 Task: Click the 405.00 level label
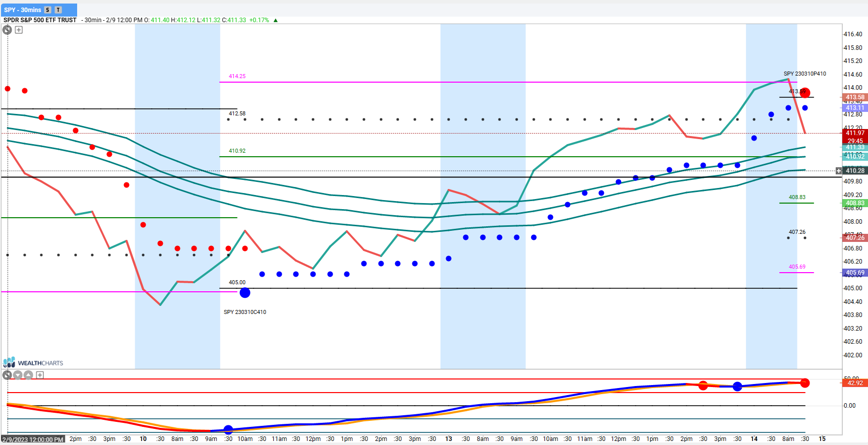(x=237, y=282)
